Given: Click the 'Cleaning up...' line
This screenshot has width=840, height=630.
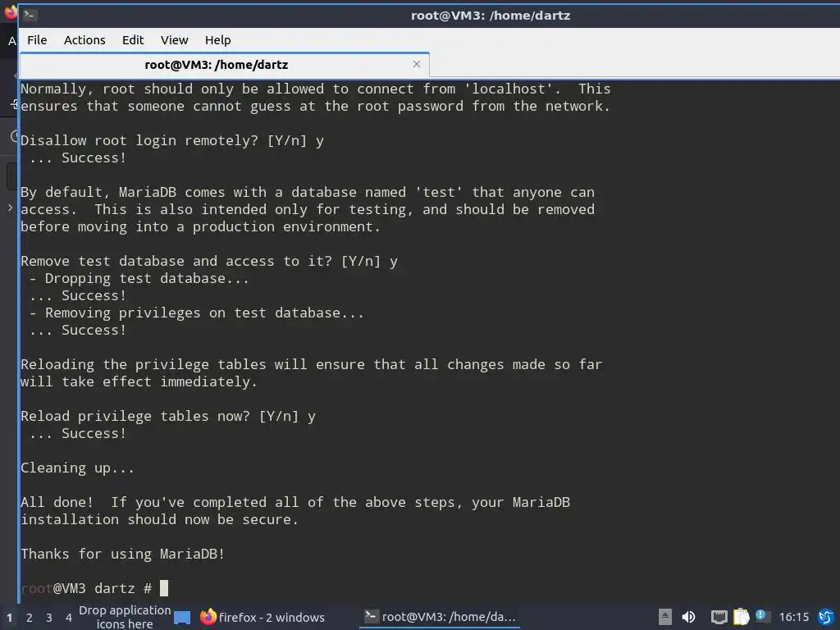Looking at the screenshot, I should pyautogui.click(x=77, y=468).
